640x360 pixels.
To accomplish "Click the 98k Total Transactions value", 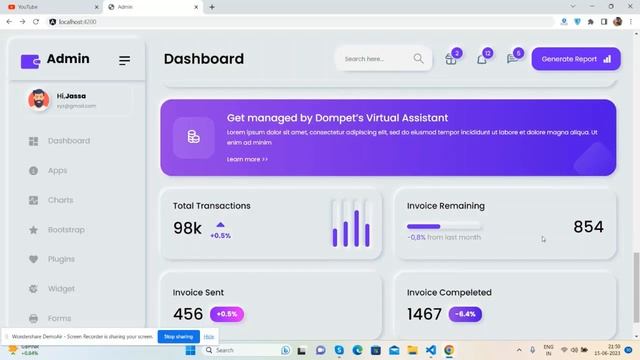I will 187,228.
